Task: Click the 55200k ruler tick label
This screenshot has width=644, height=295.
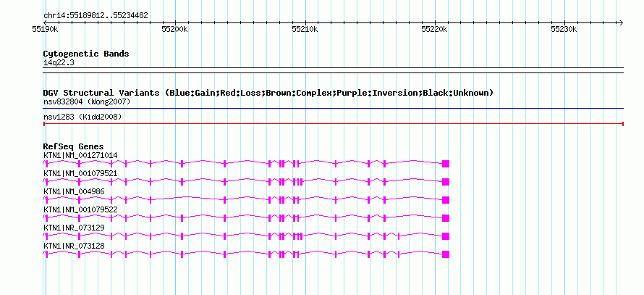Action: pyautogui.click(x=174, y=29)
